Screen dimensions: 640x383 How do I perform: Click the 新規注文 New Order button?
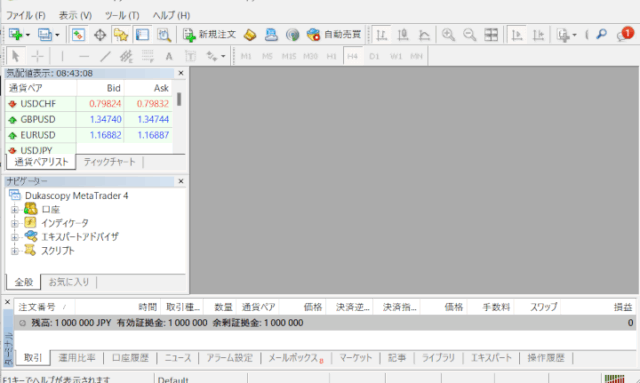coord(209,35)
